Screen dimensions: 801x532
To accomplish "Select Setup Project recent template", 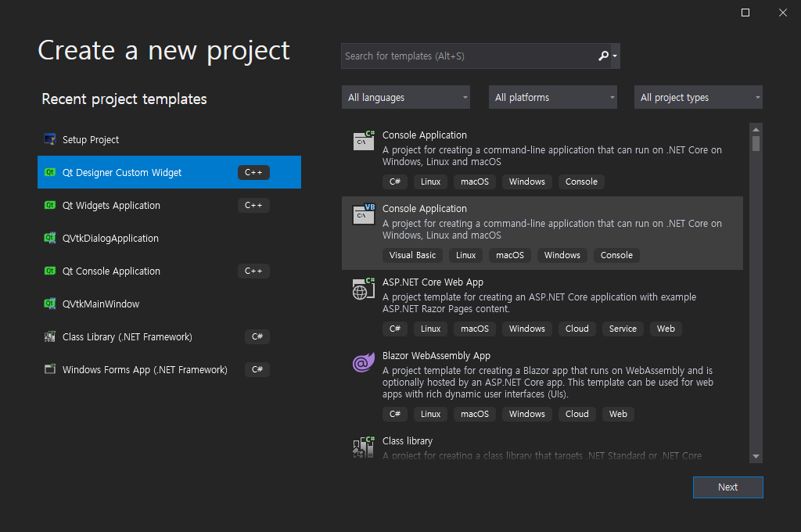I will coord(169,139).
